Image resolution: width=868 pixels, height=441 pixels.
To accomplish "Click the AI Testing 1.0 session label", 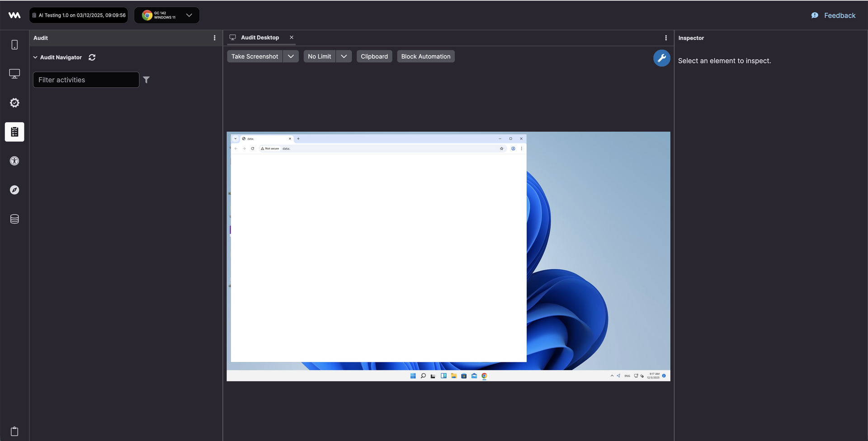I will coord(79,15).
